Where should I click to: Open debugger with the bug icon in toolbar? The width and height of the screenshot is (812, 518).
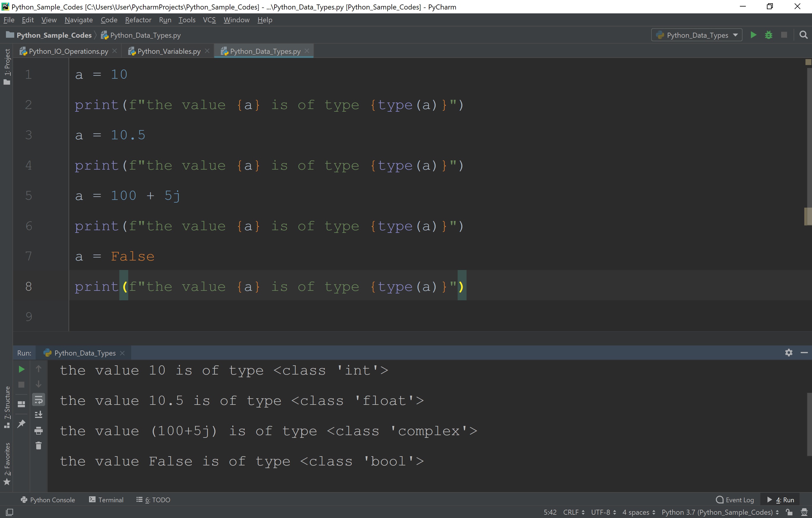(x=768, y=35)
